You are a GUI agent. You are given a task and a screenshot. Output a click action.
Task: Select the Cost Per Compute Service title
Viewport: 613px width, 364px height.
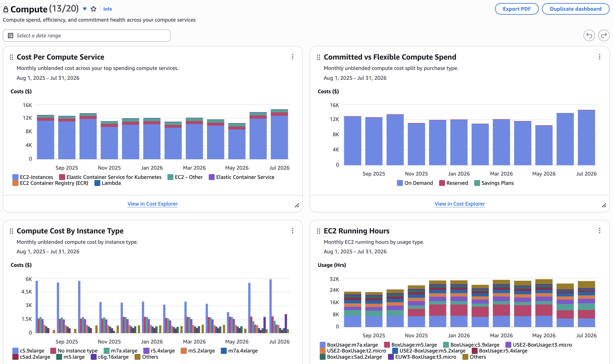(60, 57)
